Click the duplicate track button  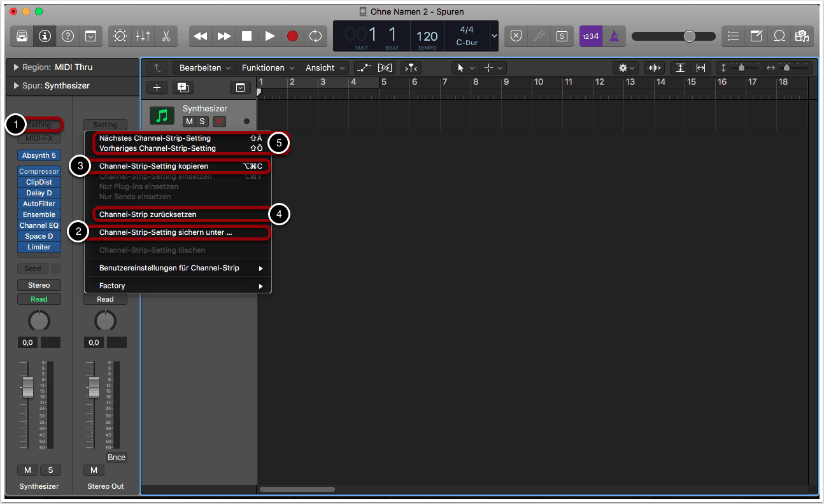183,88
